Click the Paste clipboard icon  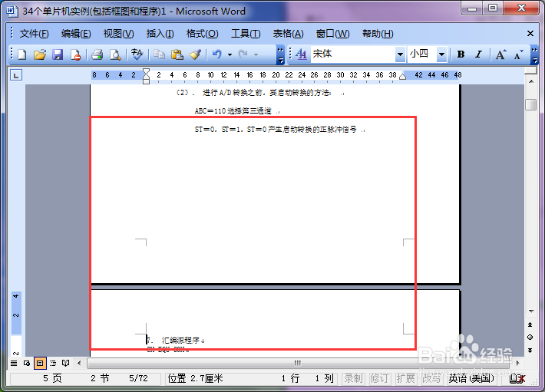(x=177, y=54)
